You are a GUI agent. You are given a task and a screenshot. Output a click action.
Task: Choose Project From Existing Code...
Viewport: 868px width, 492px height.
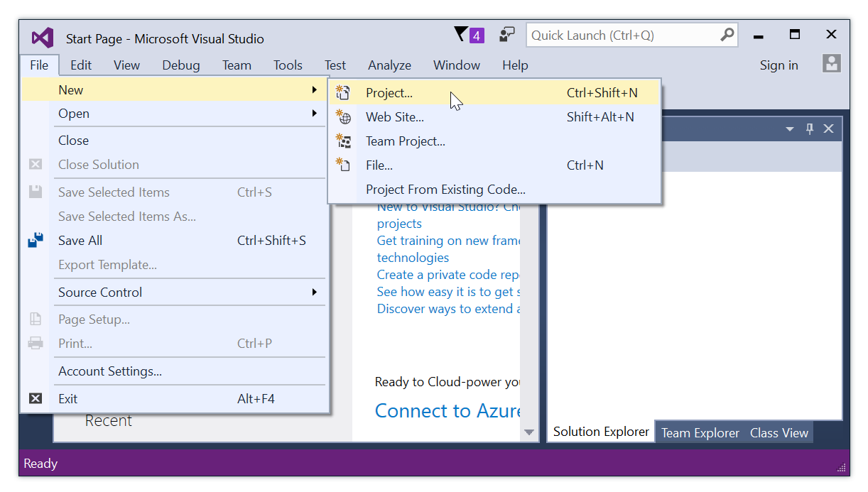tap(495, 190)
